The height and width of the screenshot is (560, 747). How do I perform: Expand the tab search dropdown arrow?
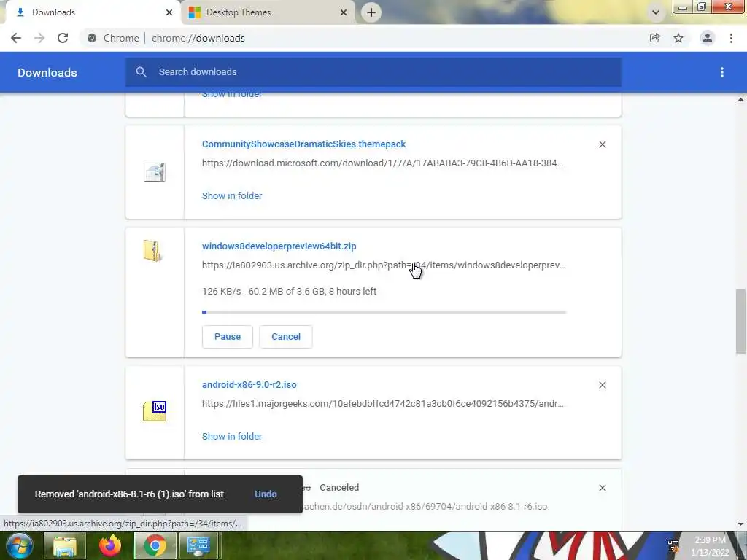coord(656,12)
